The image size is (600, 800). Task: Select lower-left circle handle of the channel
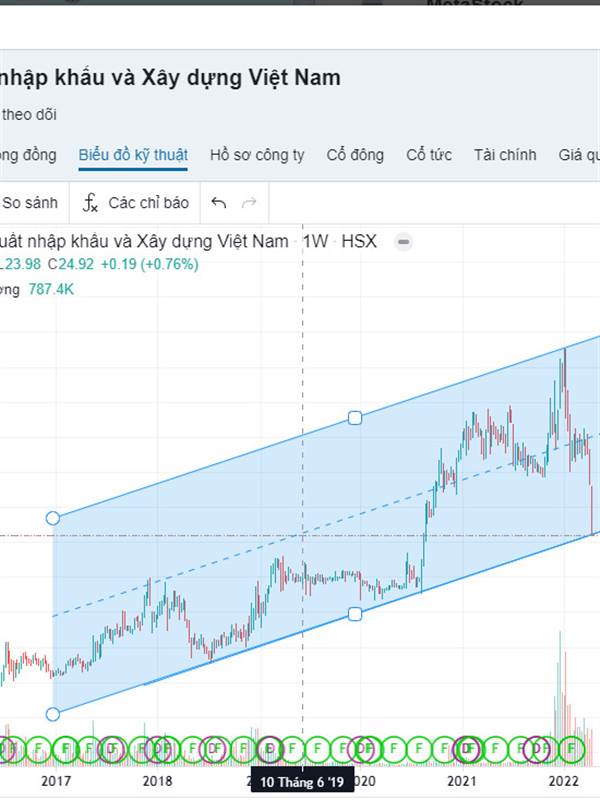[53, 714]
